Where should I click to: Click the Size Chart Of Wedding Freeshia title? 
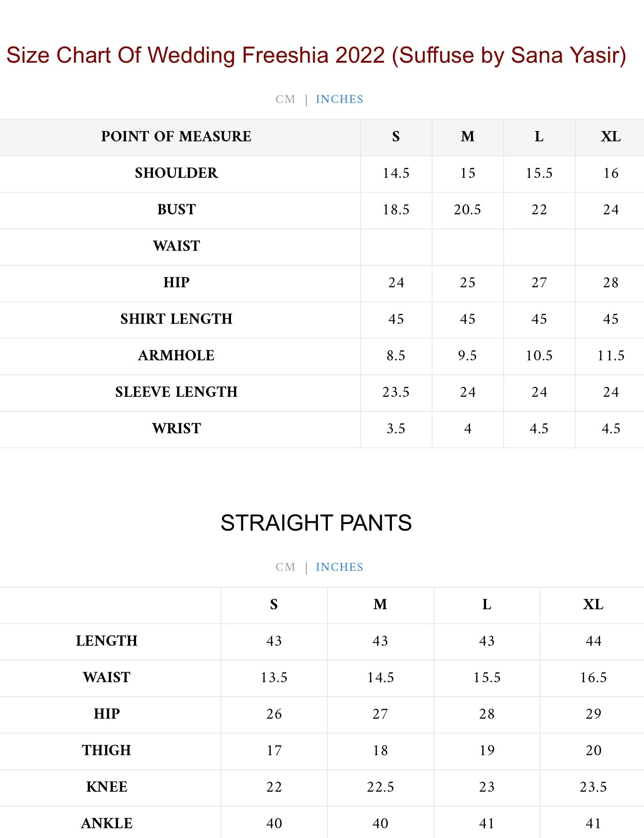point(316,55)
